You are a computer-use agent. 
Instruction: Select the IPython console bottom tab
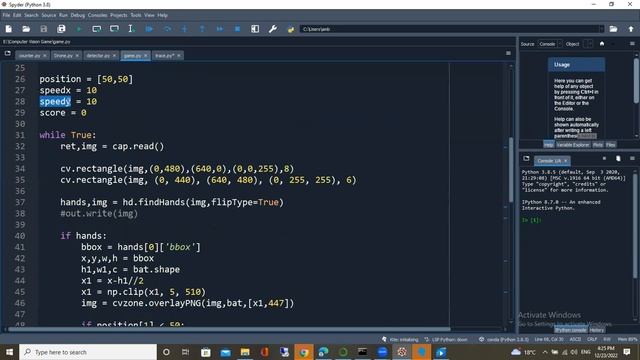[570, 330]
